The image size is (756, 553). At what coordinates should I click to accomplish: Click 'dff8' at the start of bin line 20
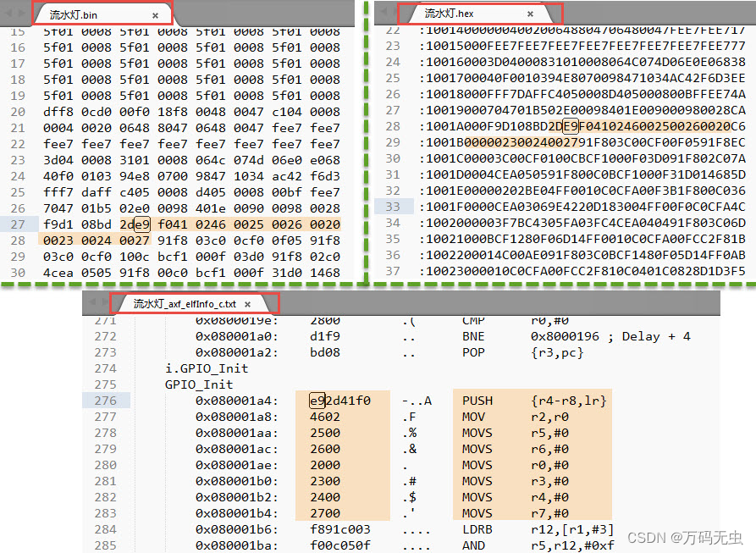click(58, 112)
